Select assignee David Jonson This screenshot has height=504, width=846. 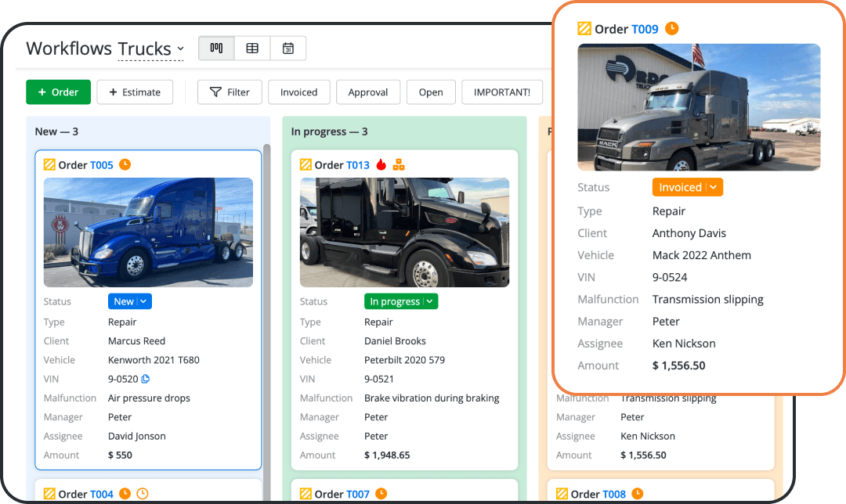(137, 436)
